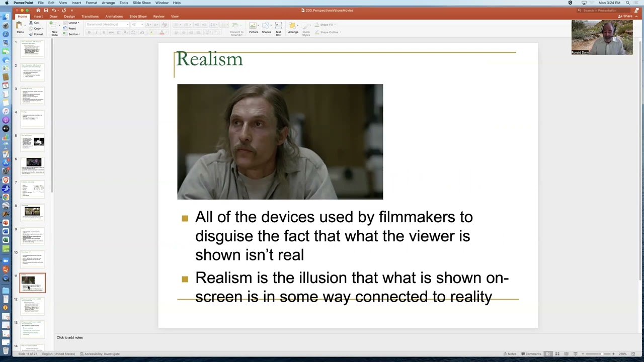Open the Customize Quick Access Toolbar dropdown
Screen dimensions: 644x362
[x=72, y=10]
